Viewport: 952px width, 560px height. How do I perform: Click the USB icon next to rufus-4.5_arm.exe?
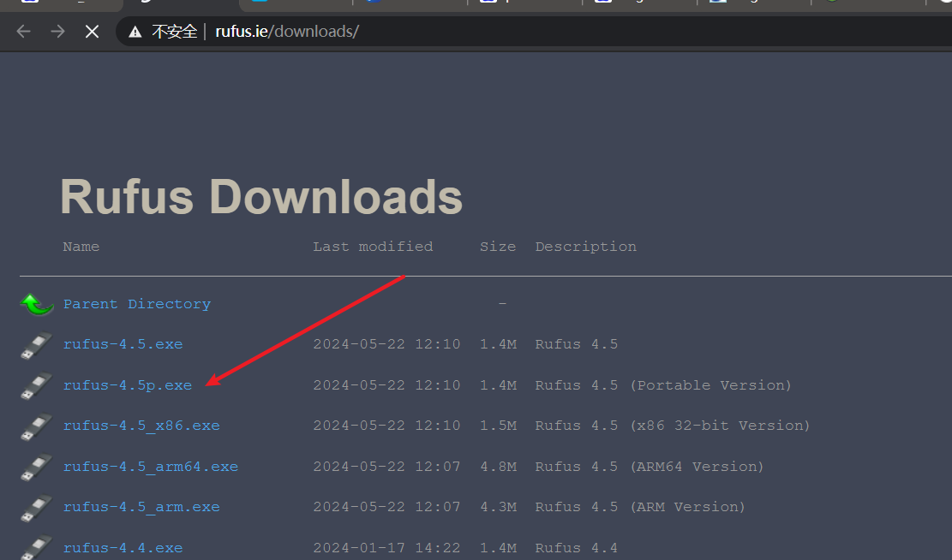pyautogui.click(x=37, y=508)
